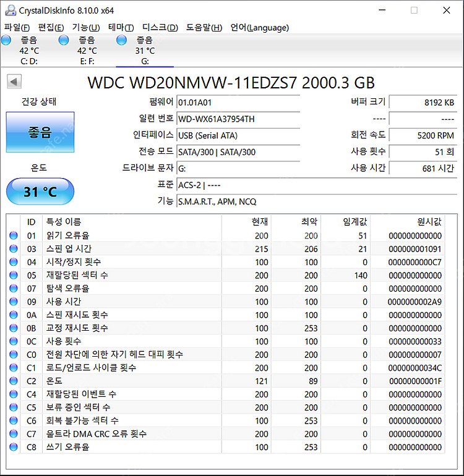This screenshot has height=476, width=464.
Task: Open the 언어(Language) menu
Action: point(259,27)
